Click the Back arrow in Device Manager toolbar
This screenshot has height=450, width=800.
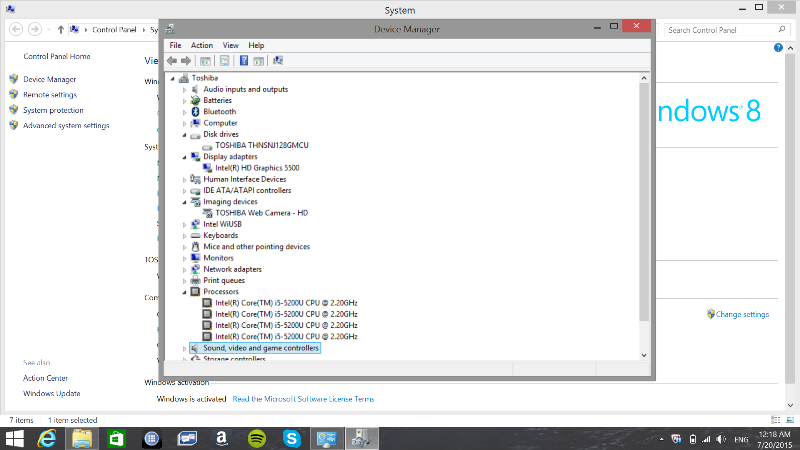pos(172,61)
